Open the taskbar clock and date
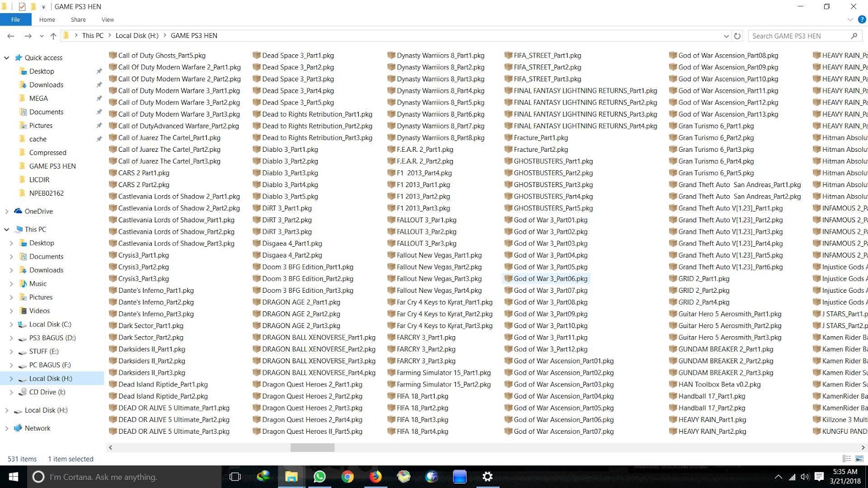 [x=845, y=477]
